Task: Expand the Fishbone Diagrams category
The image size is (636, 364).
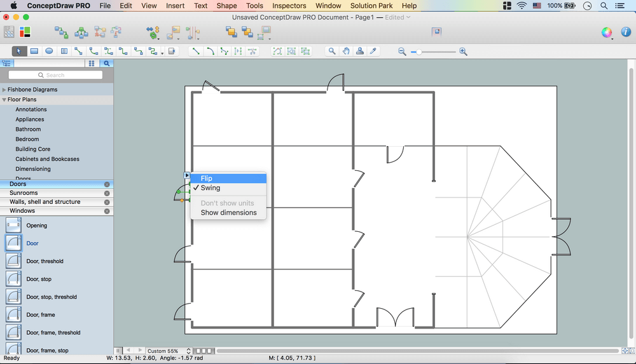Action: coord(4,90)
